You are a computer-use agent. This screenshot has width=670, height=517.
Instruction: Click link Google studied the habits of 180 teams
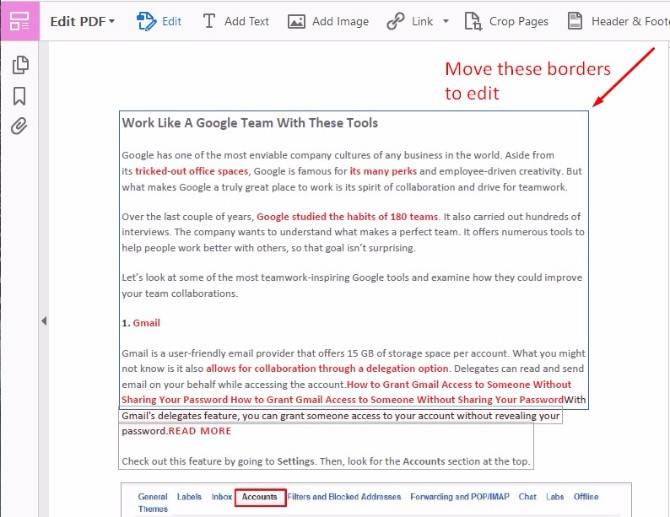(347, 217)
